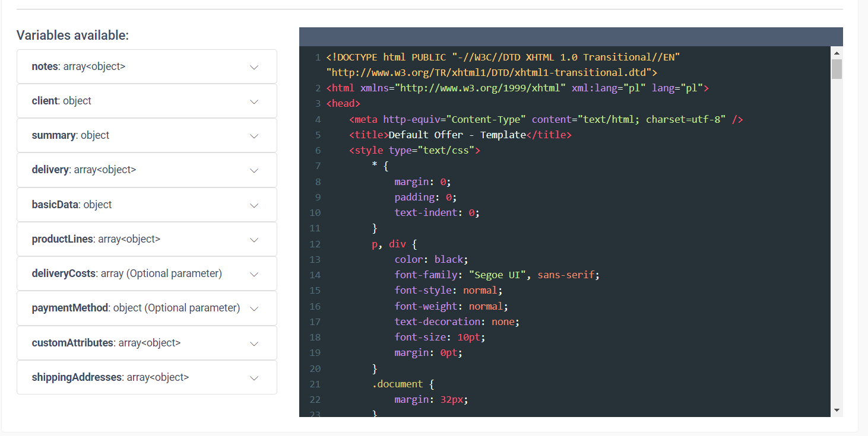Expand the customAttributes chevron
The height and width of the screenshot is (436, 868).
[x=254, y=343]
